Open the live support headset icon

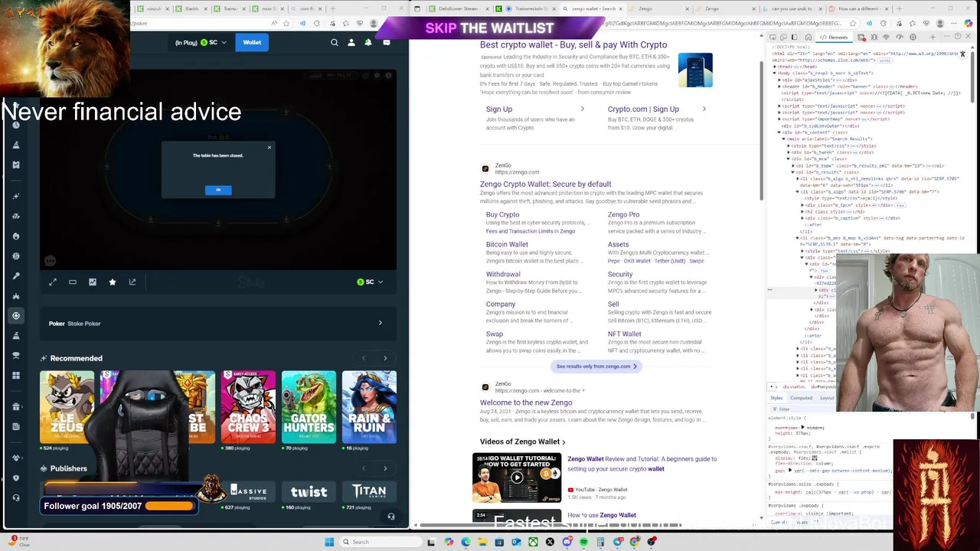391,517
